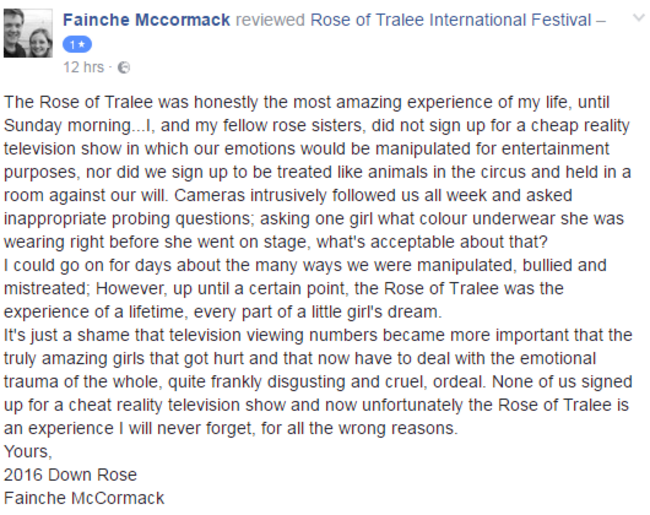Click the 'Yours,' sign-off line
The width and height of the screenshot is (650, 515).
tap(28, 452)
